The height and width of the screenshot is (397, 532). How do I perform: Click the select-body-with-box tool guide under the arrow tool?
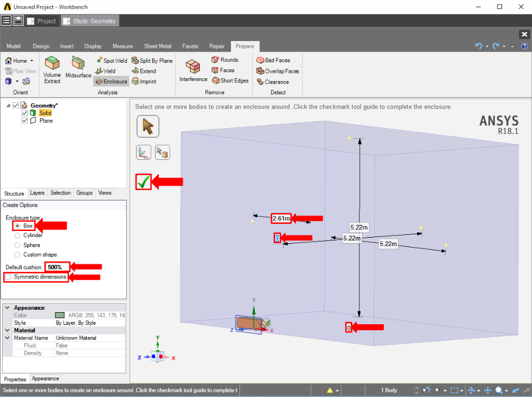(162, 152)
